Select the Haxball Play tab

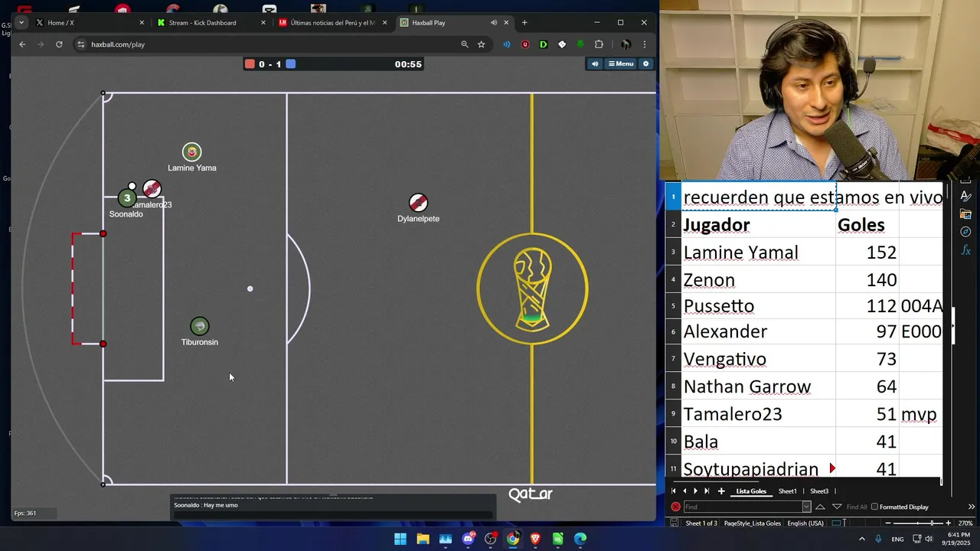(455, 23)
